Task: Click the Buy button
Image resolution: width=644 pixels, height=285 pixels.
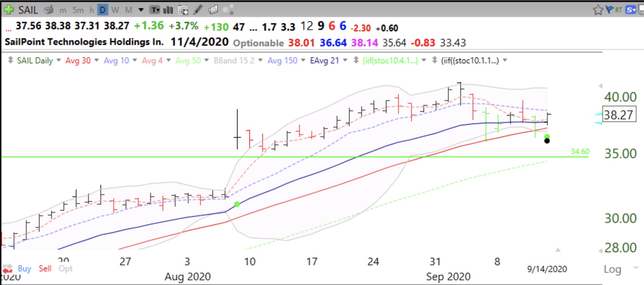Action: (25, 269)
